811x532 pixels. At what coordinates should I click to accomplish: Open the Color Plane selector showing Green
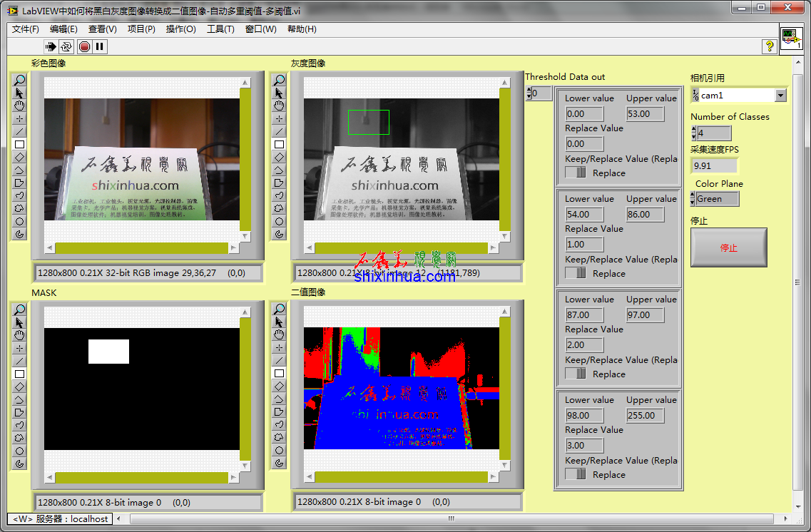tap(715, 199)
